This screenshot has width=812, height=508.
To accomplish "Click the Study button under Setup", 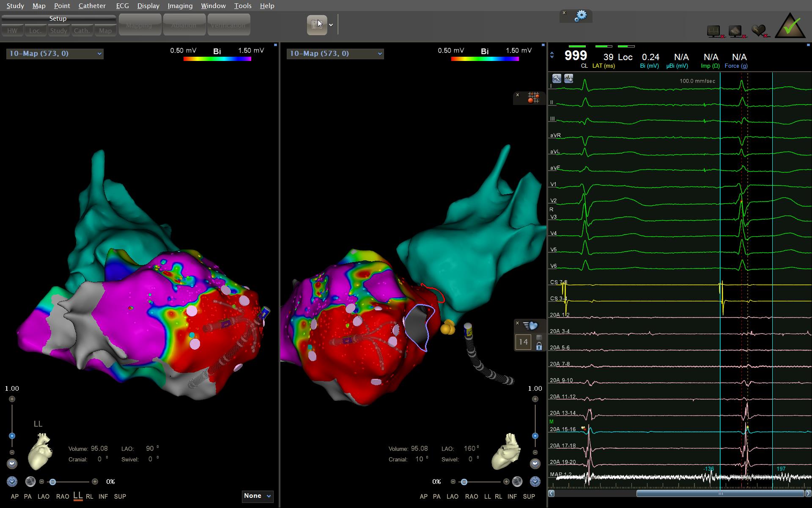I will 58,30.
